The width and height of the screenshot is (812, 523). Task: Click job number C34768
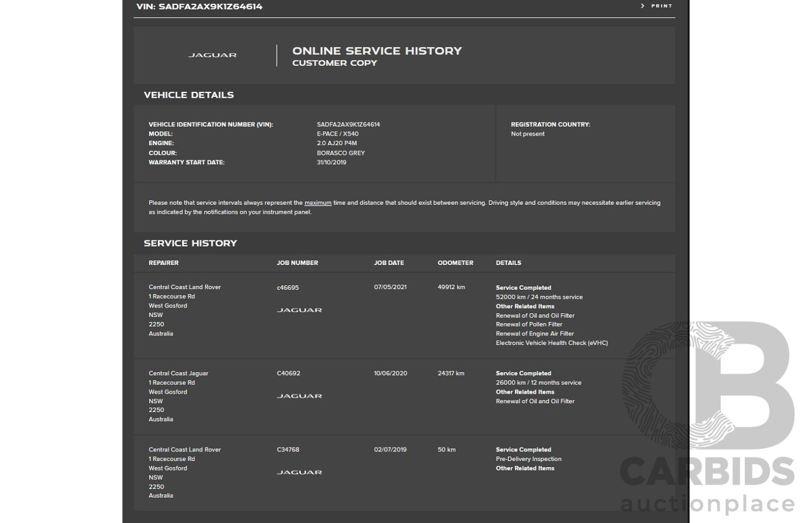tap(288, 450)
